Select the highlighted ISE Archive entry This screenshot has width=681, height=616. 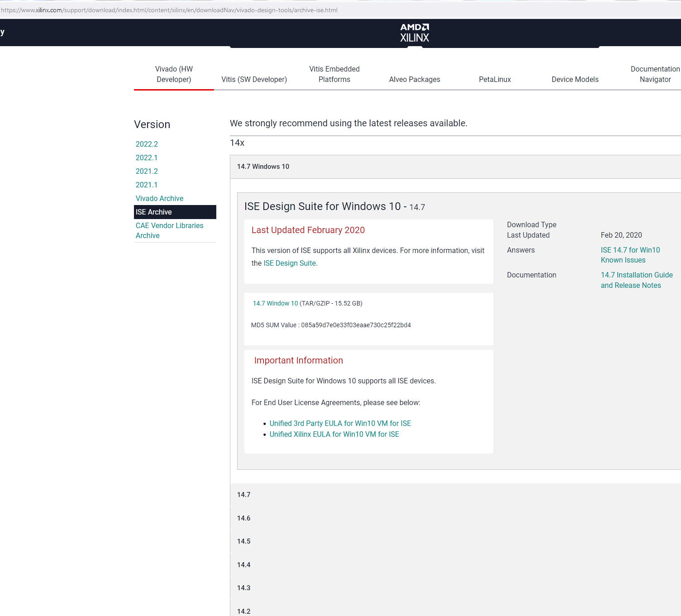click(175, 212)
